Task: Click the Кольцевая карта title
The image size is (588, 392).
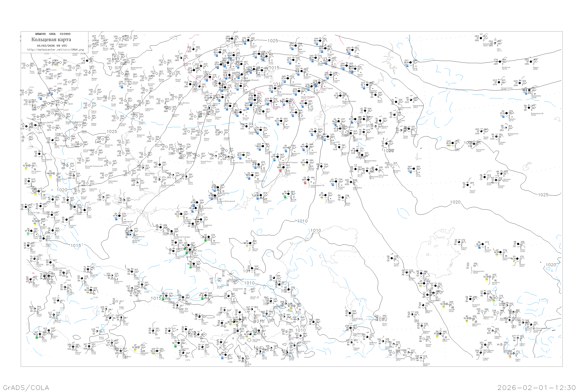Action: tap(51, 40)
